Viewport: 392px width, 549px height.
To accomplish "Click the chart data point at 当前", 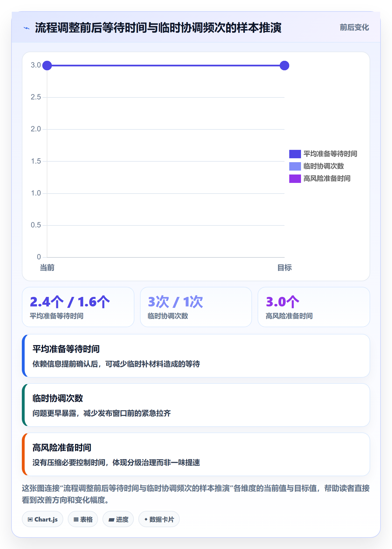I will click(x=47, y=66).
